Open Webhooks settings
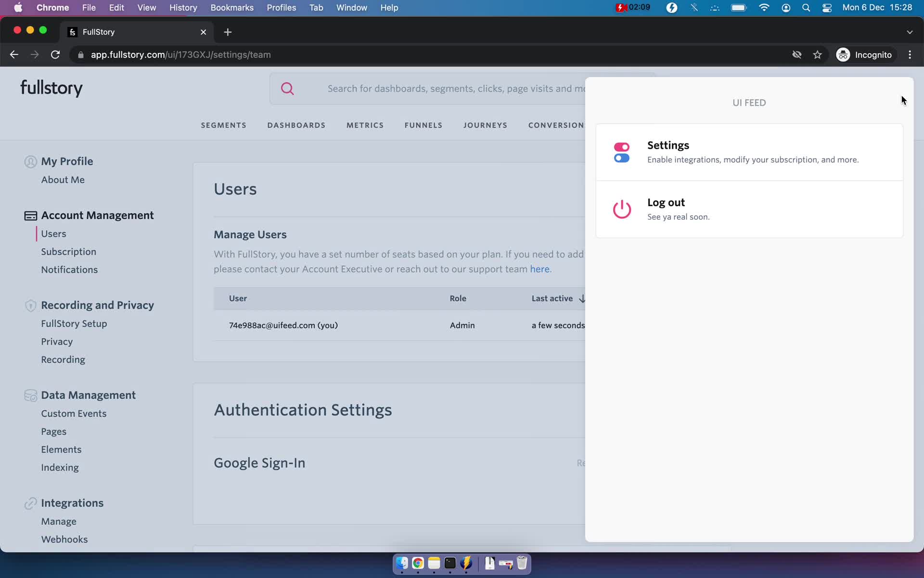 [64, 539]
